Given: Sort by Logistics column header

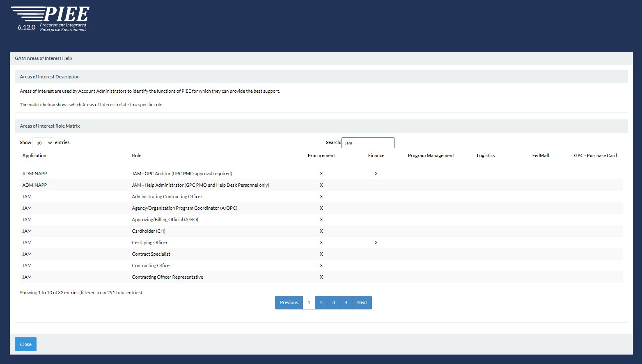Looking at the screenshot, I should [x=486, y=156].
